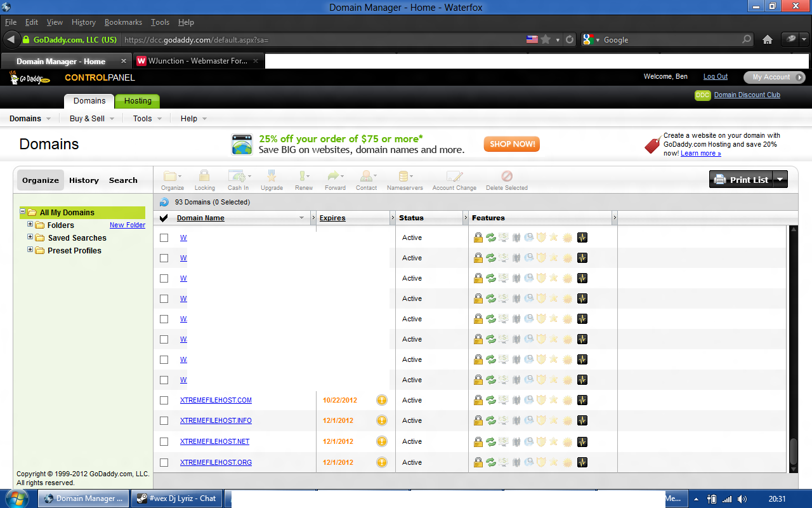Viewport: 812px width, 508px height.
Task: Click the volume speaker icon in system tray
Action: (x=742, y=499)
